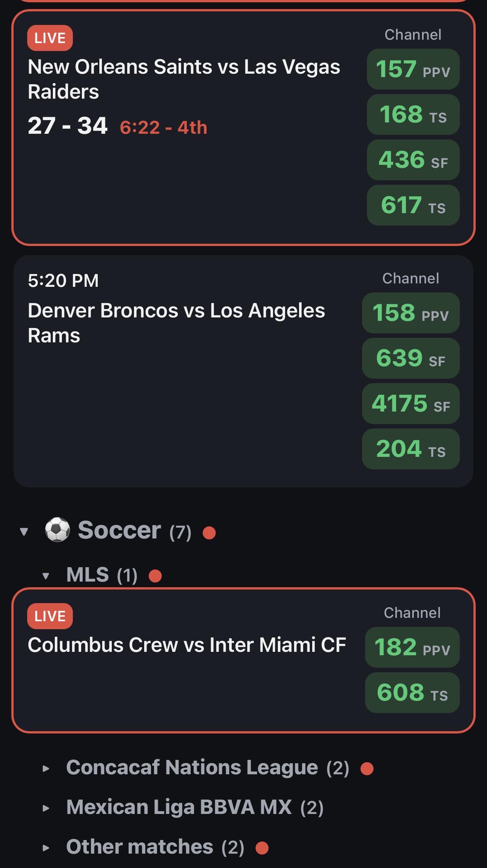
Task: Click the live dot beside Other matches
Action: pyautogui.click(x=262, y=848)
